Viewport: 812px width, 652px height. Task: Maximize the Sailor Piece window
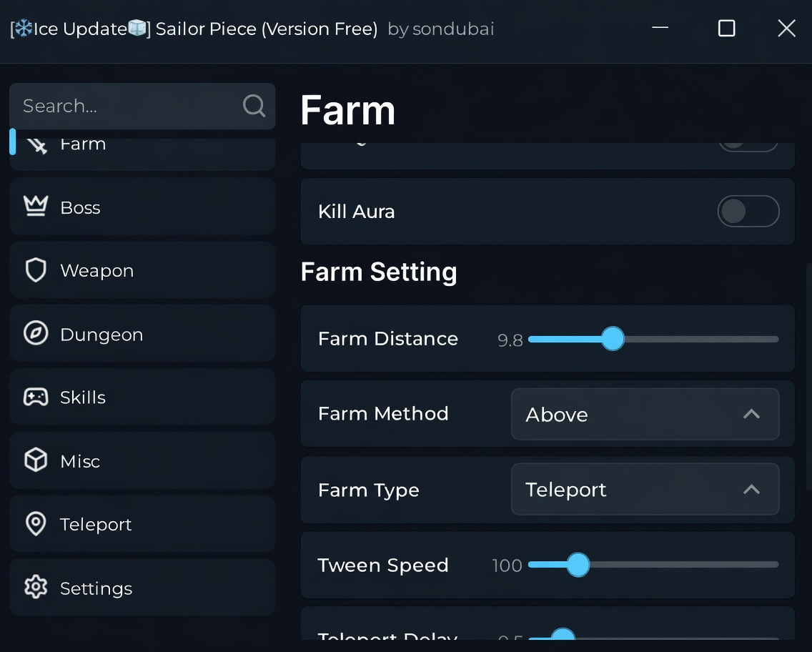726,29
